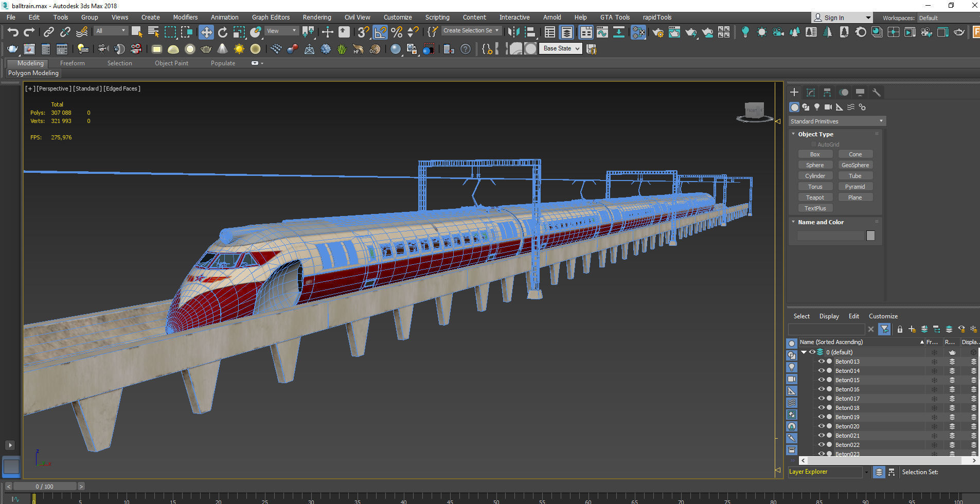Hide Beton020 using its eye icon
The image size is (980, 504).
point(822,426)
